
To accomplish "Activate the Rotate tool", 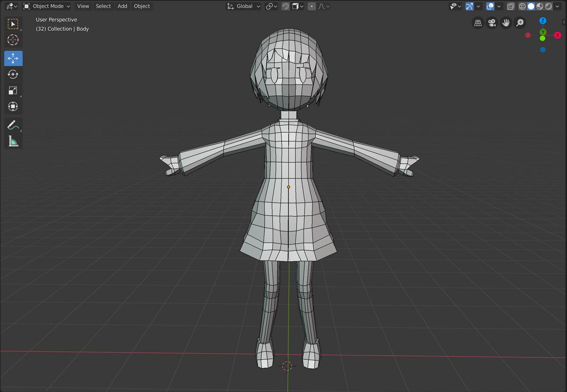I will tap(13, 74).
